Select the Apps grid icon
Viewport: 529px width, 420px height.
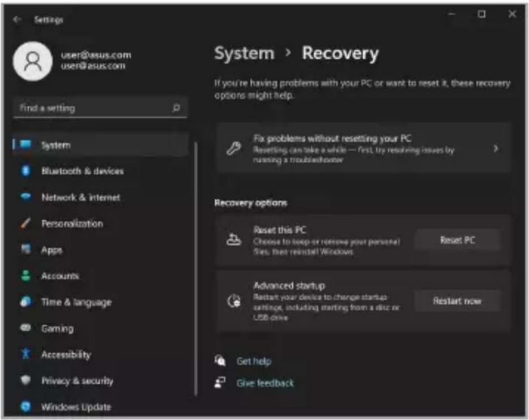point(25,249)
